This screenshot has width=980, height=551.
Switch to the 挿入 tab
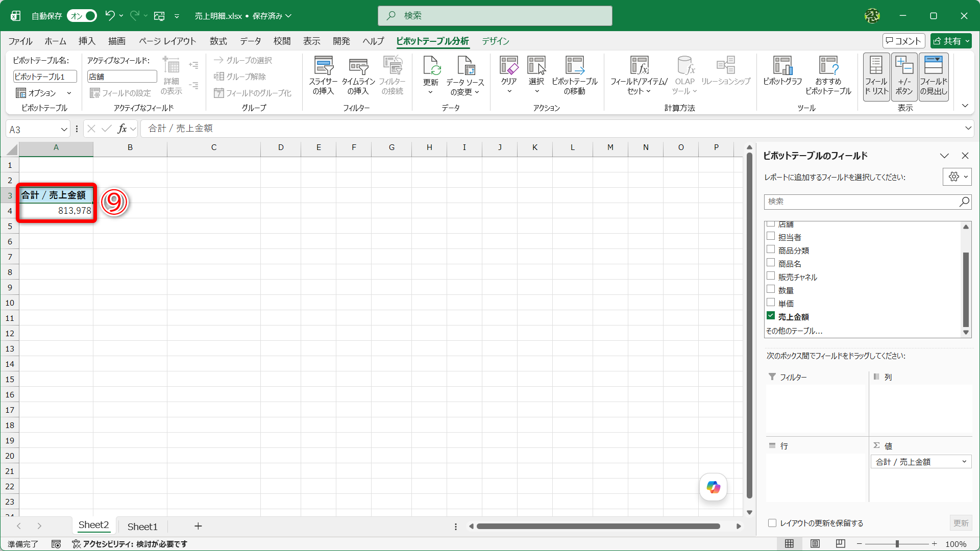point(87,41)
